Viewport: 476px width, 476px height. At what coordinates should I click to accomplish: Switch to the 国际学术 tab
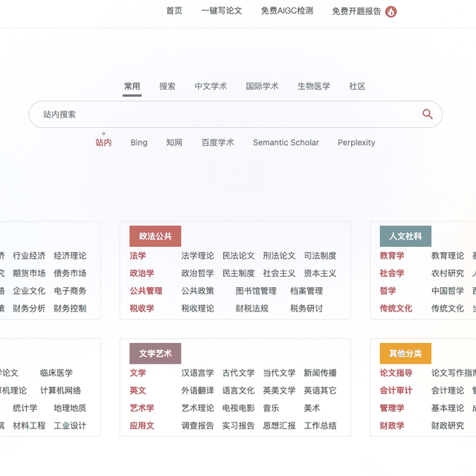click(x=262, y=86)
